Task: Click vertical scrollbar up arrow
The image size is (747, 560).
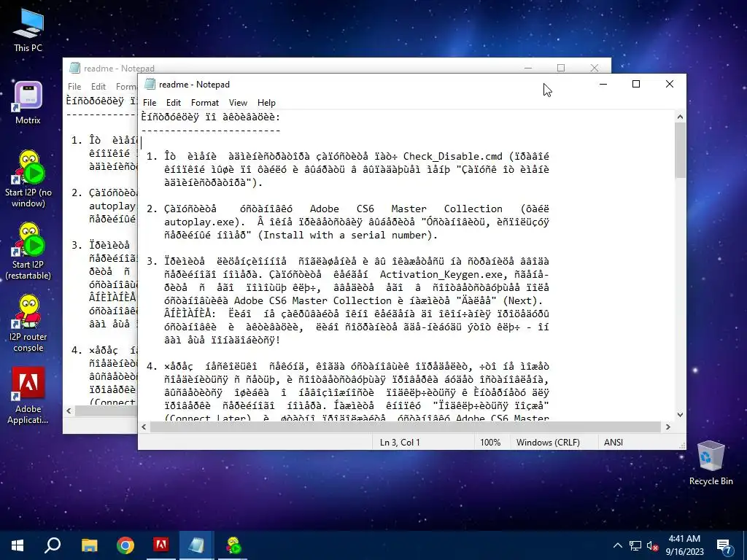Action: point(680,117)
